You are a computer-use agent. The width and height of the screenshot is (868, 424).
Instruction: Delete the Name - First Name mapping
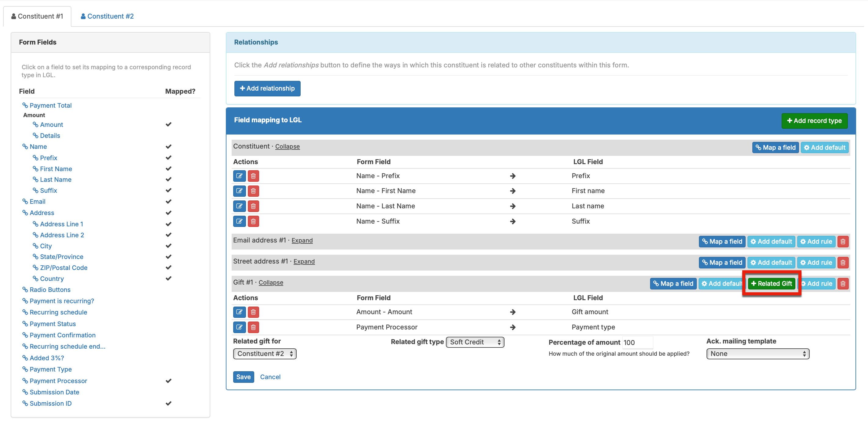tap(253, 191)
